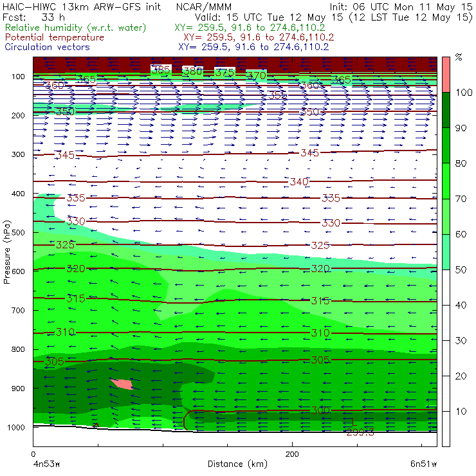Click the pink above-100% color bar segment
Image resolution: width=476 pixels, height=476 pixels.
pyautogui.click(x=446, y=75)
